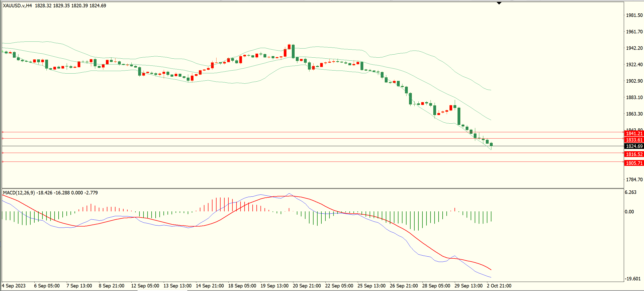
Task: Click the 6 Sep 05:00 time label
Action: [47, 286]
